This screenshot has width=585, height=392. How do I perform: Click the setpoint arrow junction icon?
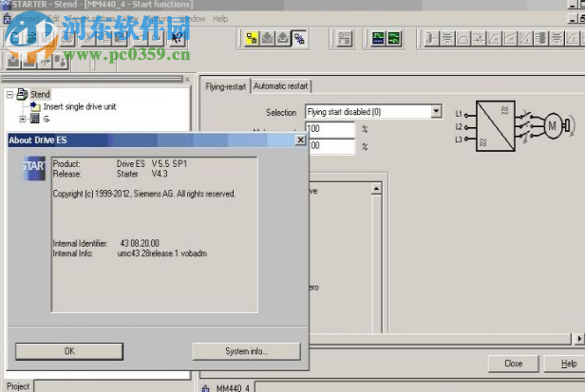(479, 38)
